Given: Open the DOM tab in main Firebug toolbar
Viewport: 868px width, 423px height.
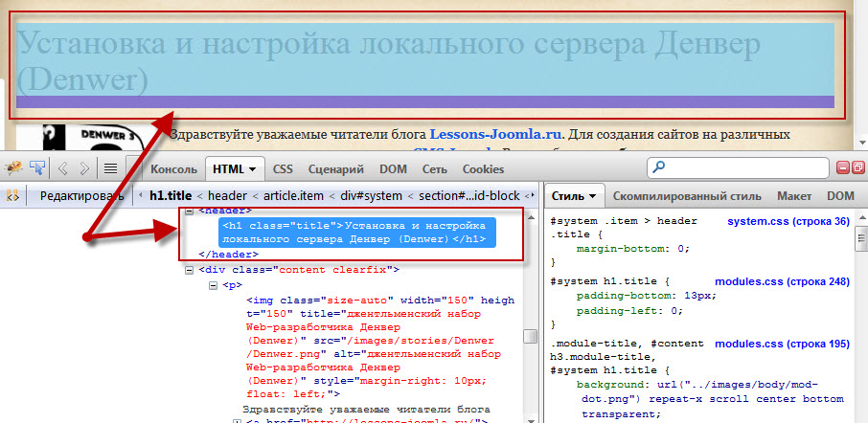Looking at the screenshot, I should pos(393,169).
